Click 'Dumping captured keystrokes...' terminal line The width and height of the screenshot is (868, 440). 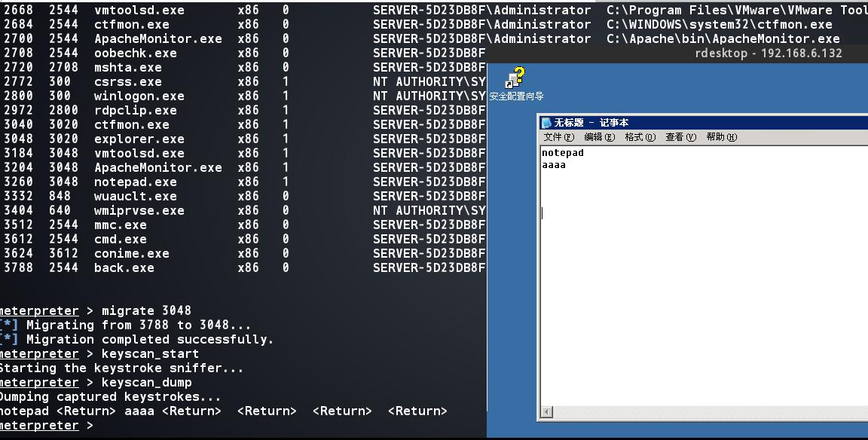(110, 397)
